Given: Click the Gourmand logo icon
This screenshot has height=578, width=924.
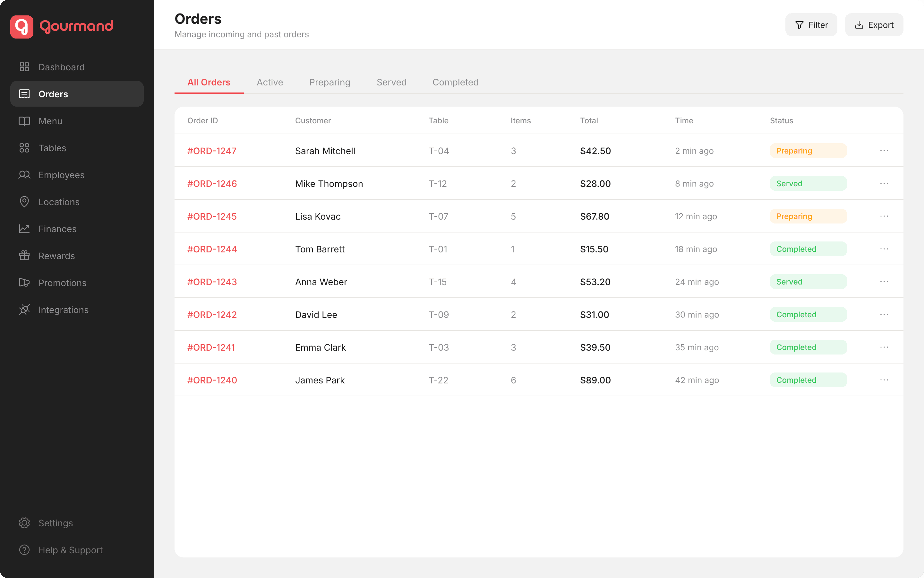Looking at the screenshot, I should click(22, 27).
